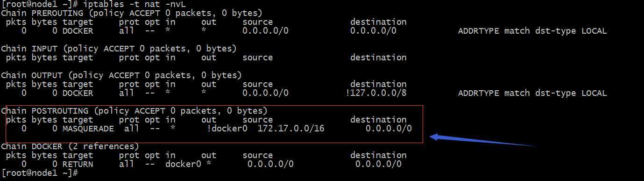Screen dimensions: 644x181
Task: Click the destination column header under INPUT
Action: coord(378,58)
